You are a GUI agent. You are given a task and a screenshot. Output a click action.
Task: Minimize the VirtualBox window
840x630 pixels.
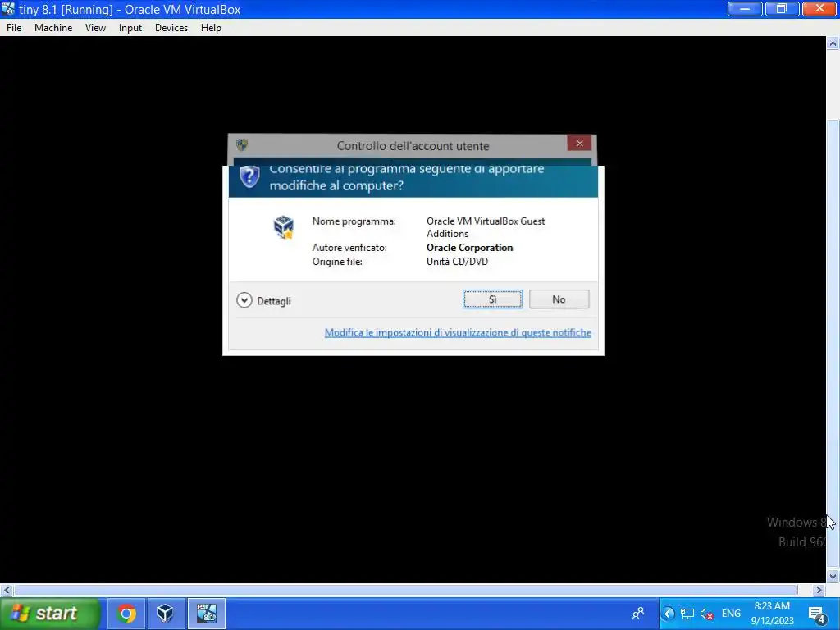745,9
